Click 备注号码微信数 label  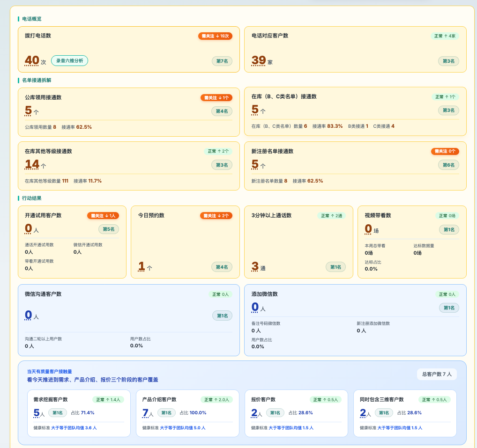(x=266, y=323)
